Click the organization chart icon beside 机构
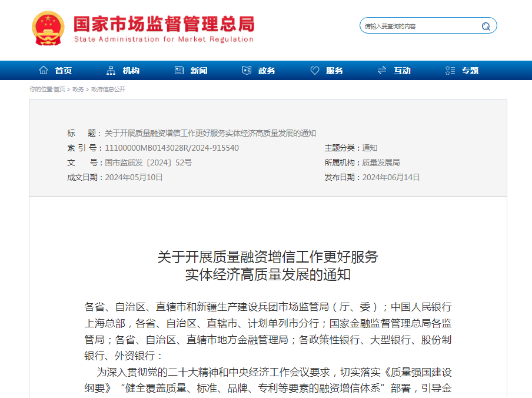The image size is (532, 398). (111, 71)
